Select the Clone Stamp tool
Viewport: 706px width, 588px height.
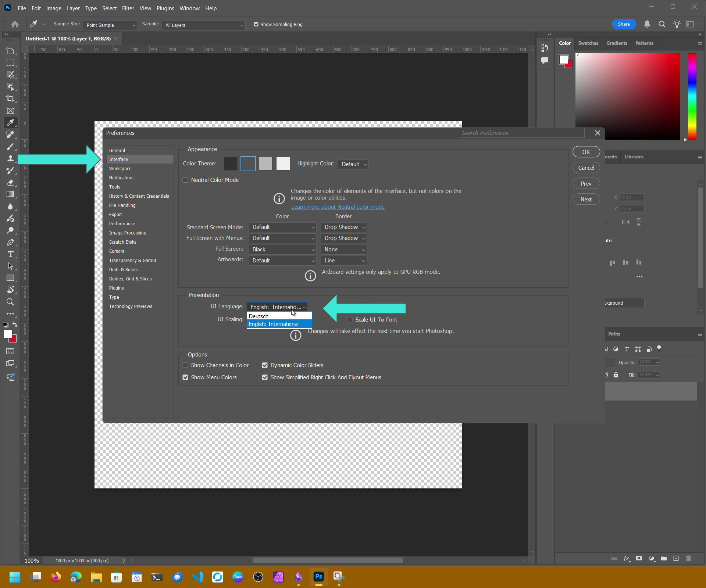10,158
